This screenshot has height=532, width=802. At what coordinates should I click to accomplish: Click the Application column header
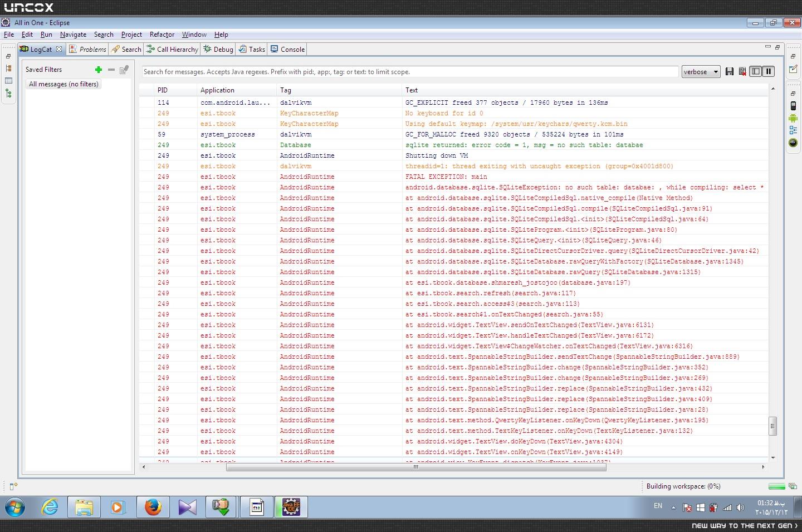[237, 90]
